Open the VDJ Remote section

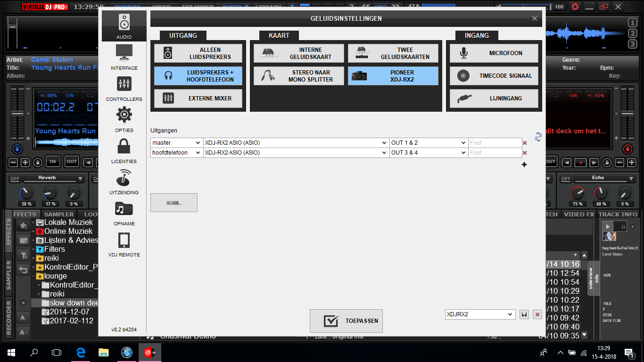pos(124,244)
